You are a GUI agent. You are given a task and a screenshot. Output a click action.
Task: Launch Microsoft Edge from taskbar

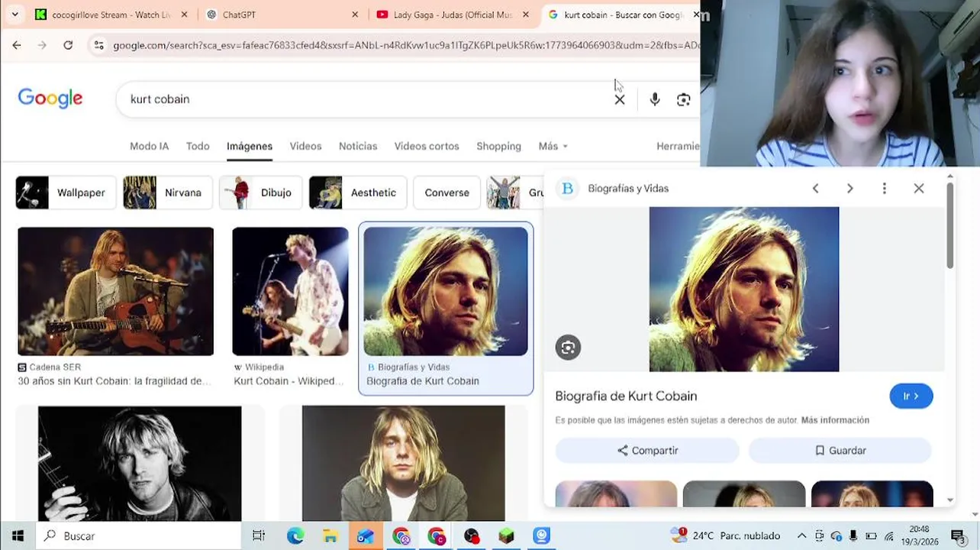[x=295, y=535]
